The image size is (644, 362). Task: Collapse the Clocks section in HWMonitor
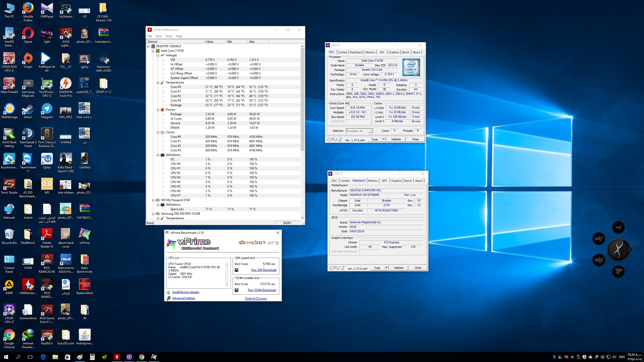(158, 132)
